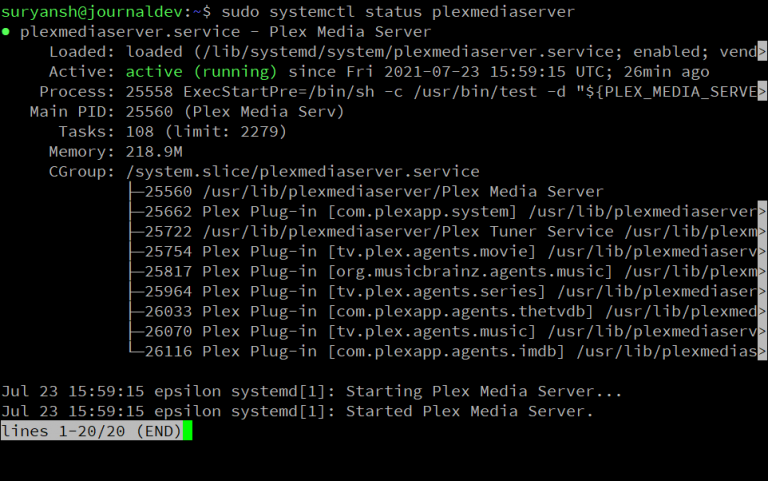Click the pager status 'lines 1-20/20 (END)'

pyautogui.click(x=92, y=431)
